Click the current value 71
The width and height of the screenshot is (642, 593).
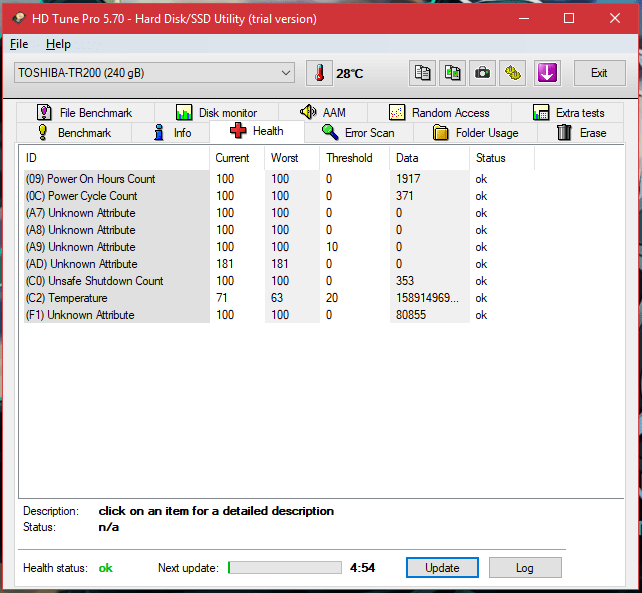222,298
